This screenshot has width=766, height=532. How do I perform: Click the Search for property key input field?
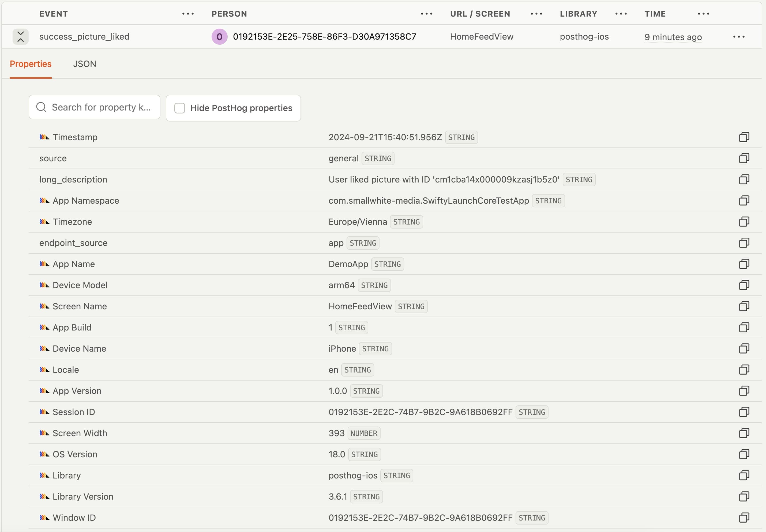95,108
